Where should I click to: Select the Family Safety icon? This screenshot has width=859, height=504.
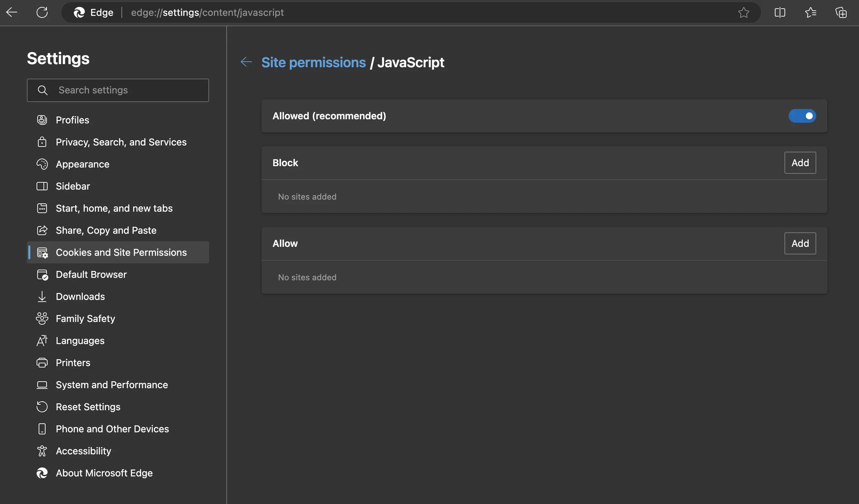pos(42,319)
